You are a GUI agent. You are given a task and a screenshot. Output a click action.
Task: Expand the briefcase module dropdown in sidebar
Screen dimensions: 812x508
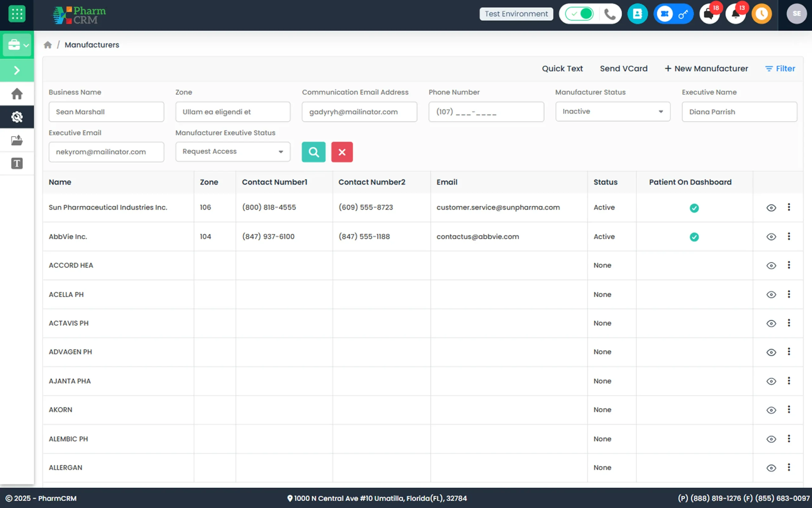tap(17, 45)
